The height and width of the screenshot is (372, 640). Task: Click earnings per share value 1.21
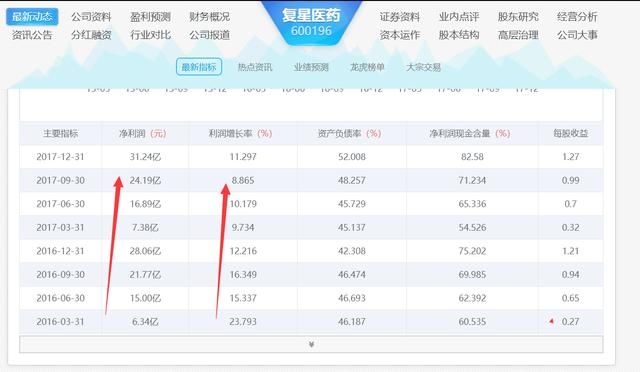pos(571,251)
